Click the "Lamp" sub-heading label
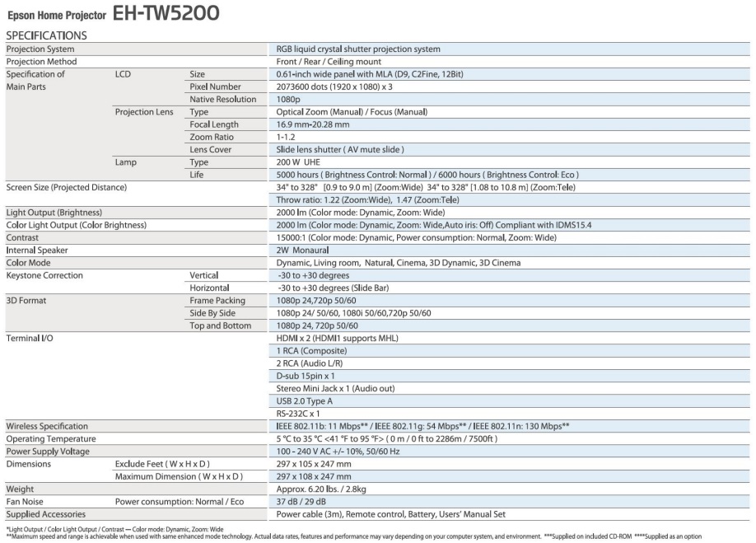The height and width of the screenshot is (543, 756). [x=125, y=162]
